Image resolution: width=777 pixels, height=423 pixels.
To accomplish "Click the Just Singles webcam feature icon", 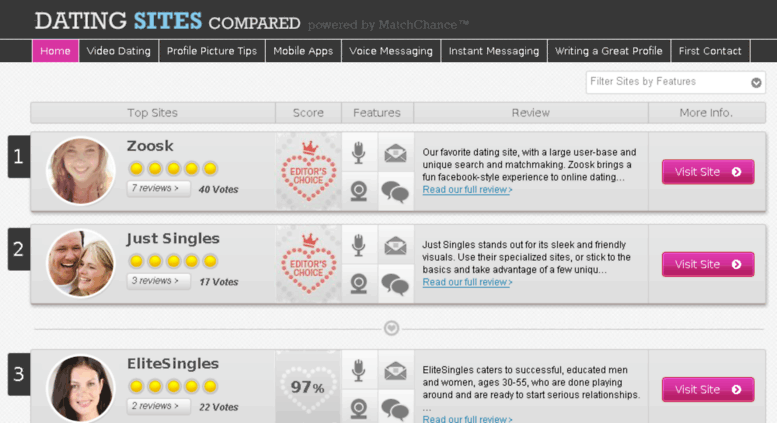I will click(x=359, y=284).
